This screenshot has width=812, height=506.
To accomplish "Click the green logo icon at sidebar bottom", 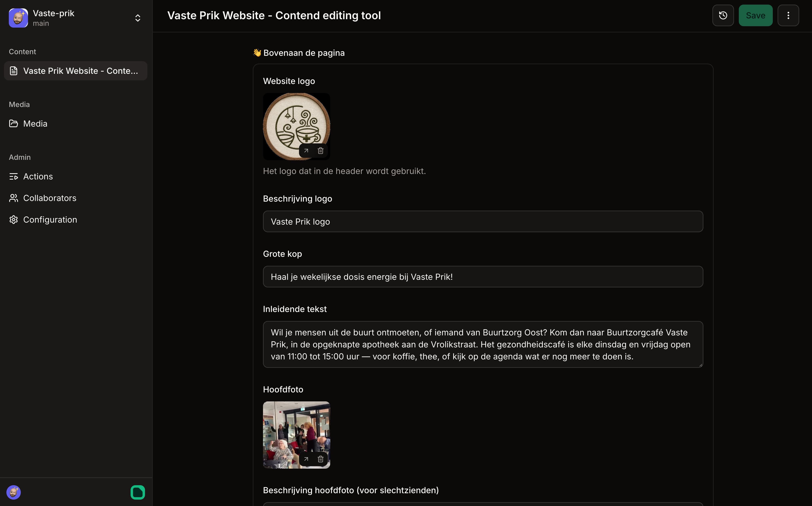I will point(138,492).
